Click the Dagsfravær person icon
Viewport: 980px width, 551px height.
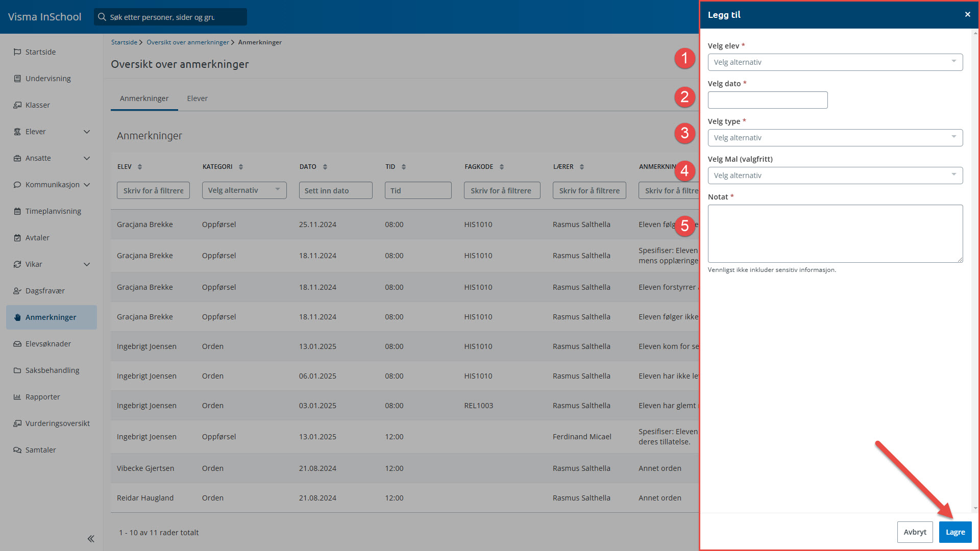(x=17, y=291)
